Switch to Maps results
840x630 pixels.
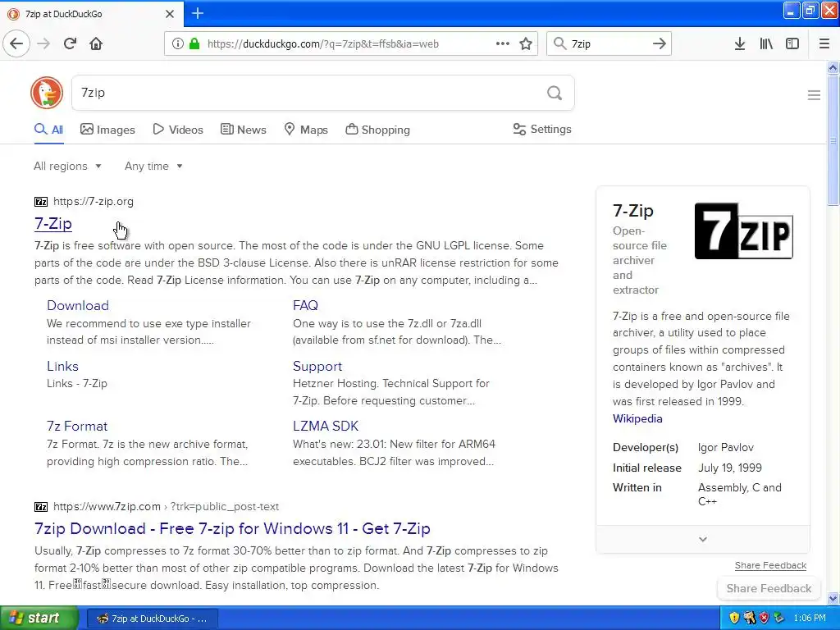[x=306, y=130]
